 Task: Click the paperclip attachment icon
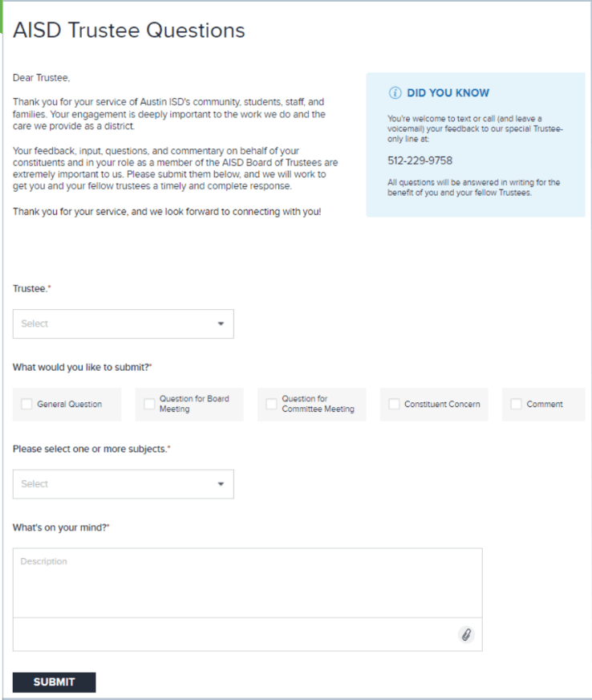466,634
